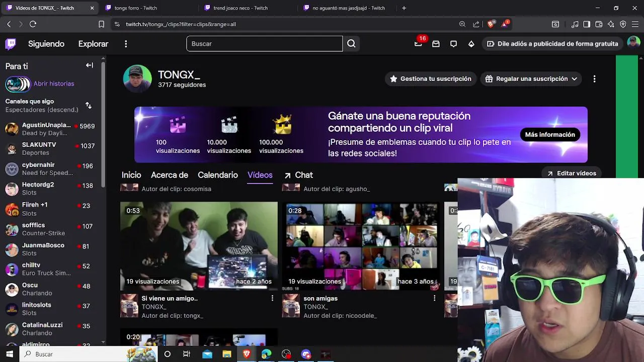Screen dimensions: 644x362
Task: Switch to the 'trend joaco neco' browser tab
Action: pos(241,8)
